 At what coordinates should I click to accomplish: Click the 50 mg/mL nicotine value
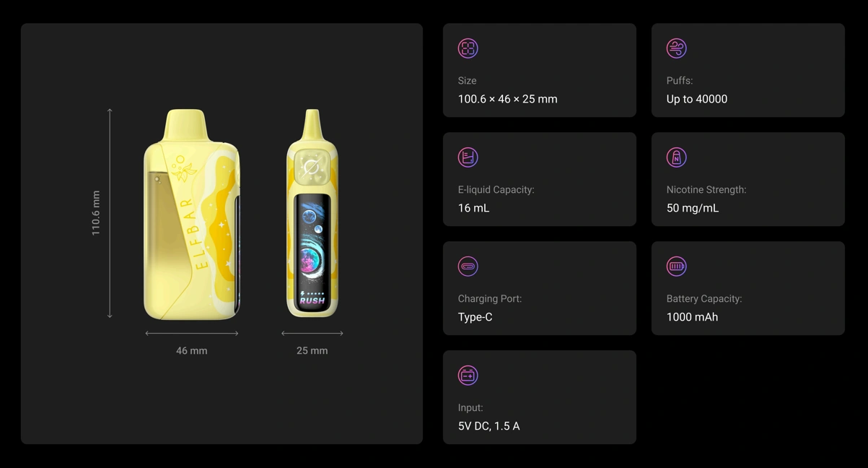click(x=693, y=208)
